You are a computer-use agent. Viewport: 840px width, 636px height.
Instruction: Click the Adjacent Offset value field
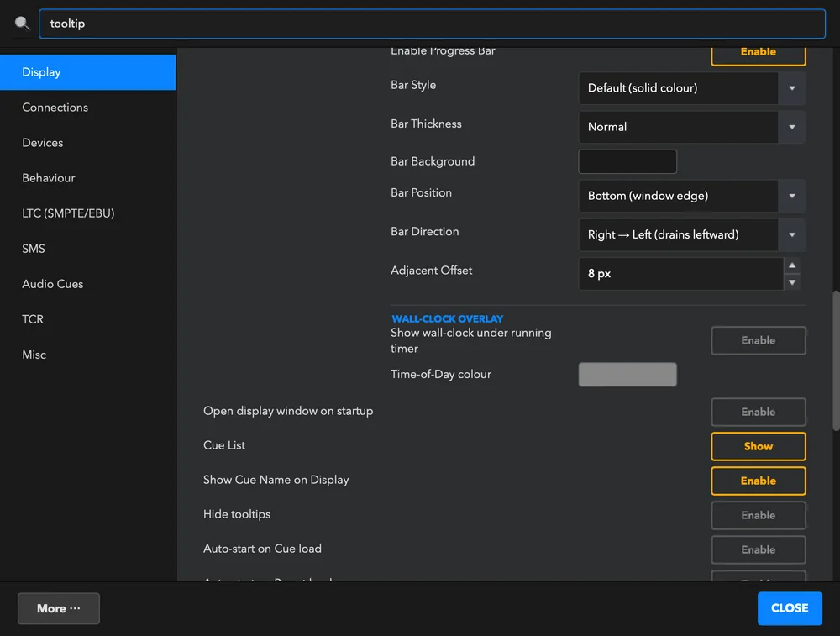[x=681, y=274]
